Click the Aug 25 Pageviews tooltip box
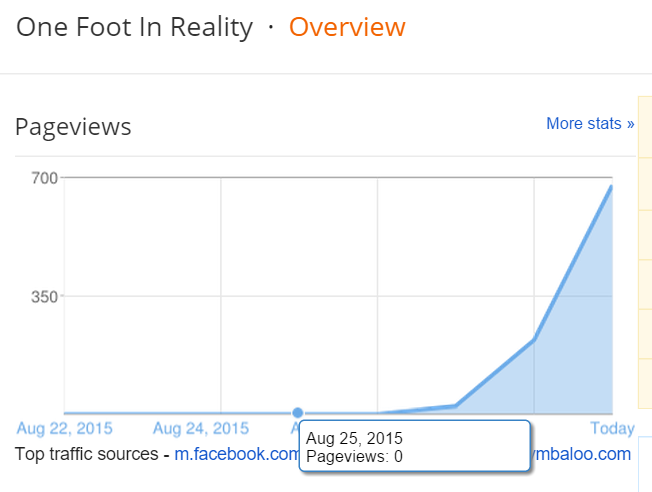 point(415,446)
